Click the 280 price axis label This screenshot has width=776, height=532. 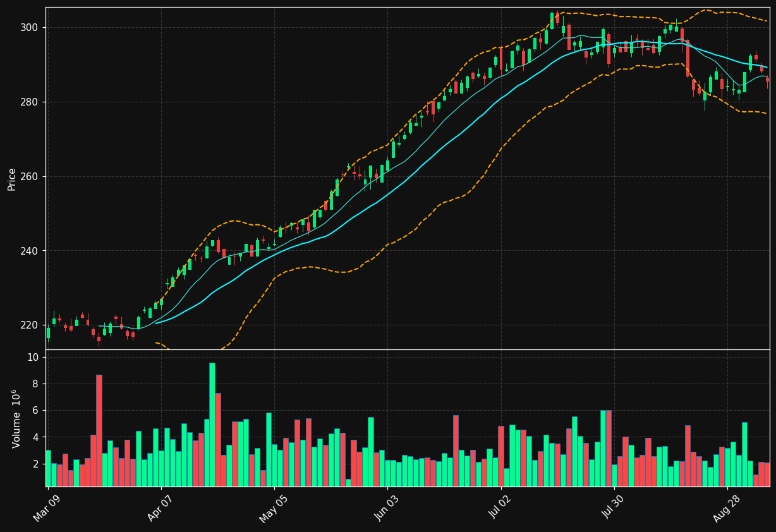30,102
